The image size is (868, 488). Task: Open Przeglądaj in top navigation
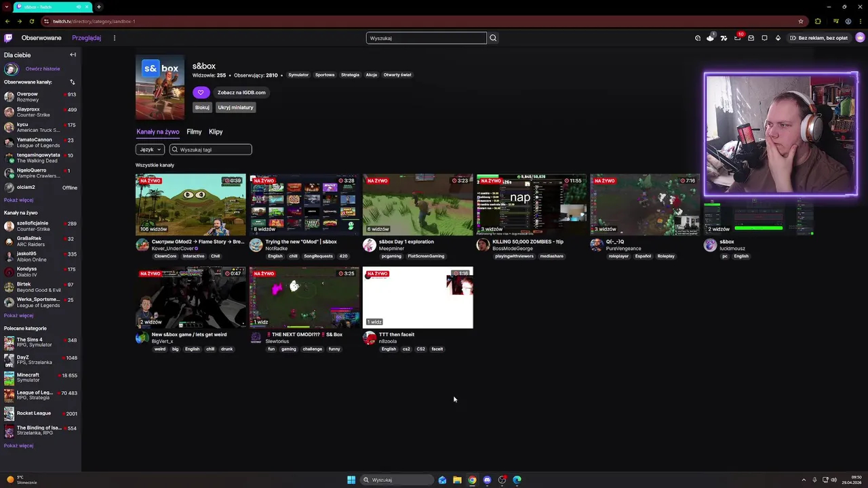pos(87,38)
